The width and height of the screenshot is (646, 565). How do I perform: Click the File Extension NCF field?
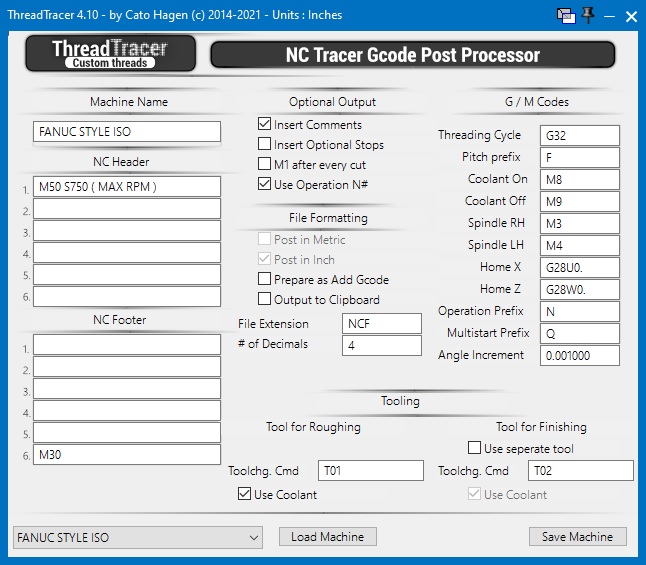pos(381,323)
